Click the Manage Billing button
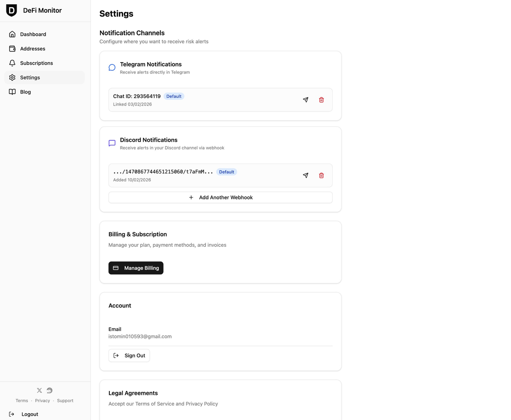This screenshot has height=420, width=511. tap(136, 268)
